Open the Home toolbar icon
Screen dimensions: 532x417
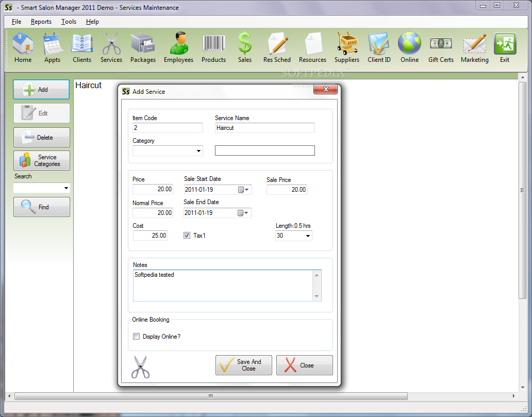click(x=23, y=47)
